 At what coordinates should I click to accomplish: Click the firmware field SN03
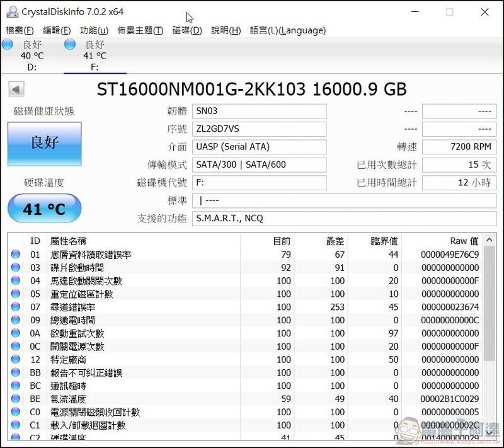(259, 111)
